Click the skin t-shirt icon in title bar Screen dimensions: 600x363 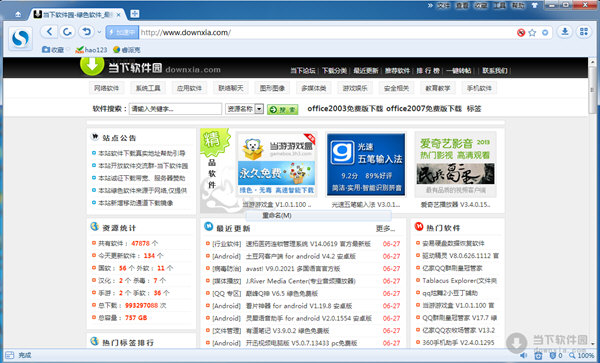pos(535,5)
